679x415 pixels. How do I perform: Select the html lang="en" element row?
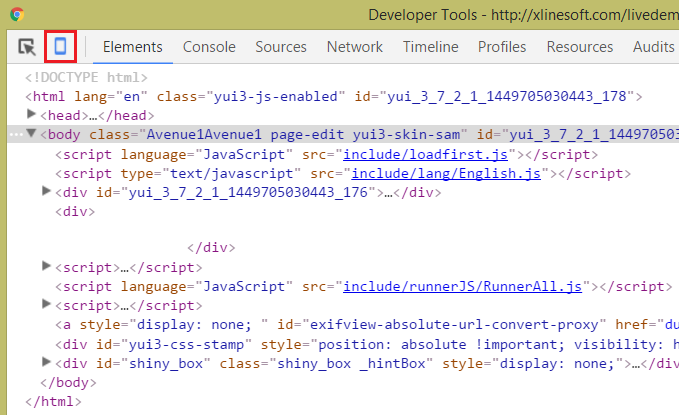(333, 97)
